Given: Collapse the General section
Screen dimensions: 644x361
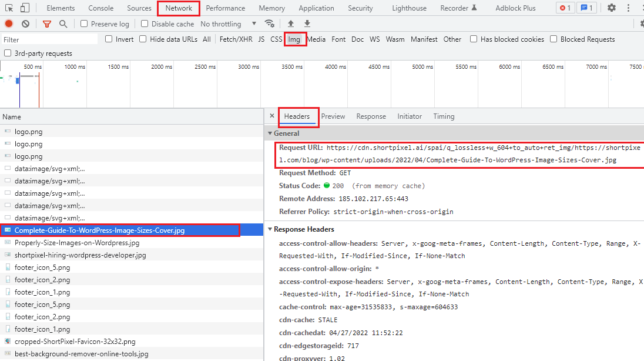Looking at the screenshot, I should point(270,133).
